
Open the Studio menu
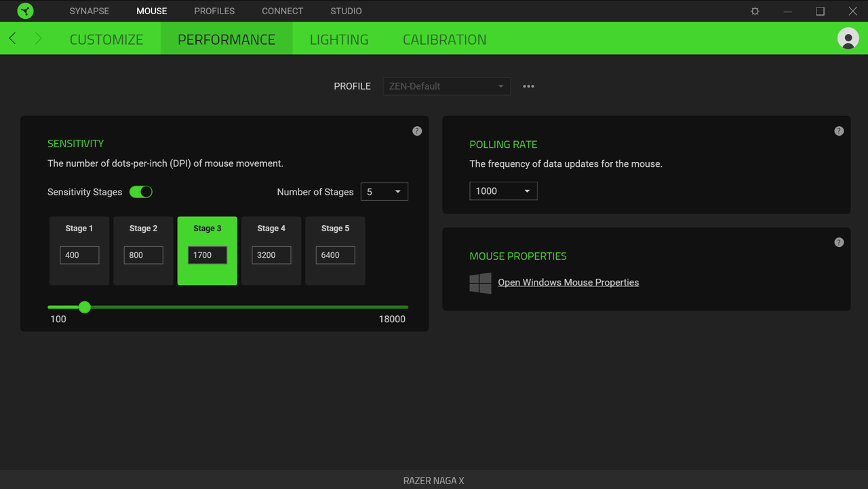pos(346,11)
